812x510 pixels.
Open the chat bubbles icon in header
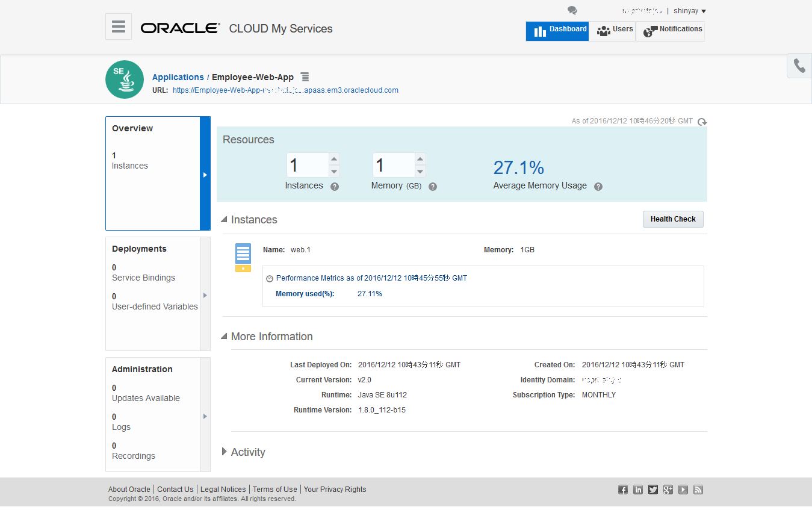[572, 10]
